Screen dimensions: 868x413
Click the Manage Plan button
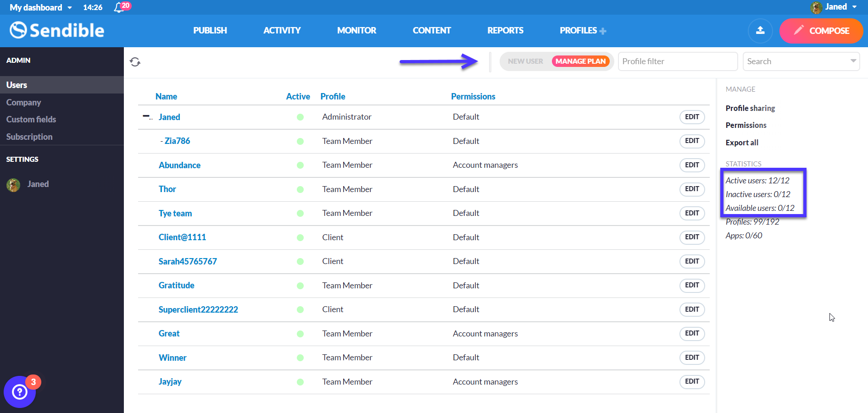click(x=580, y=61)
